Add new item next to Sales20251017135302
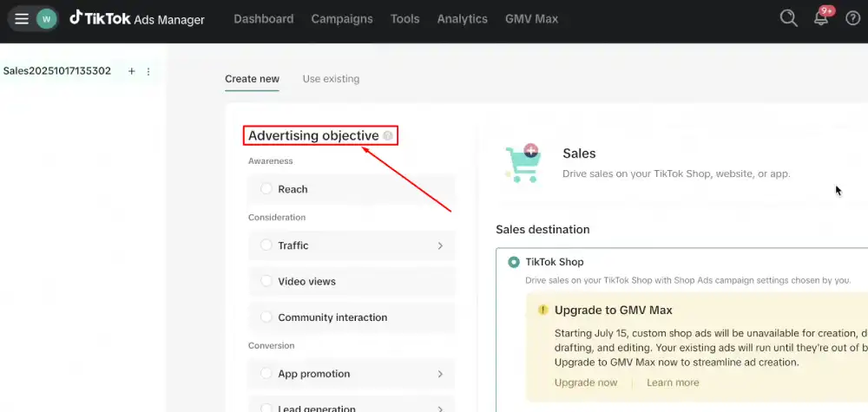 (x=132, y=71)
